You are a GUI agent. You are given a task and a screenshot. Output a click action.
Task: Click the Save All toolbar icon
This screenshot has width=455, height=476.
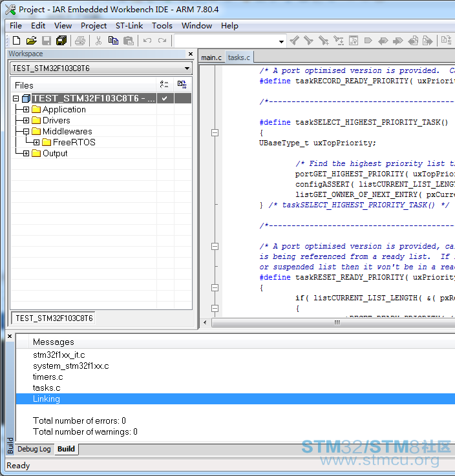coord(61,41)
